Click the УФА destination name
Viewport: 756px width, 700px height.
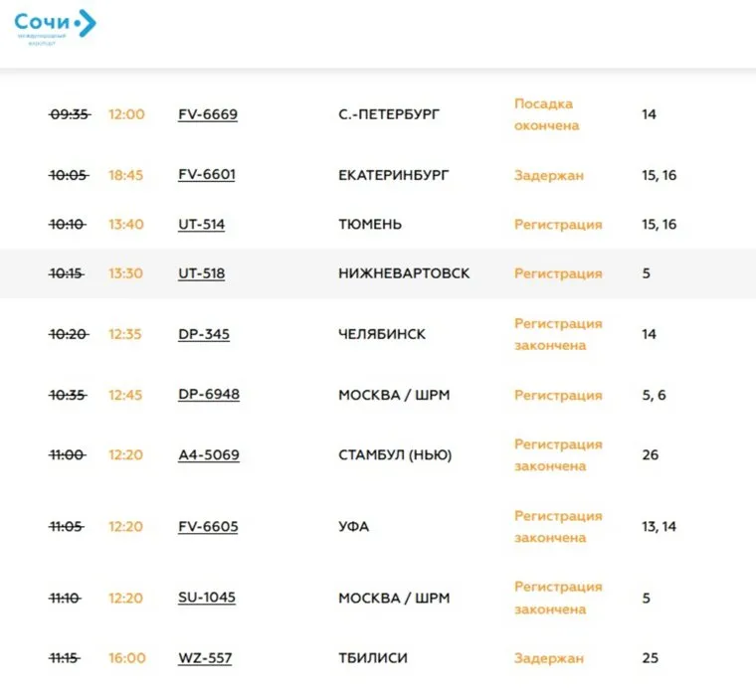pos(353,526)
